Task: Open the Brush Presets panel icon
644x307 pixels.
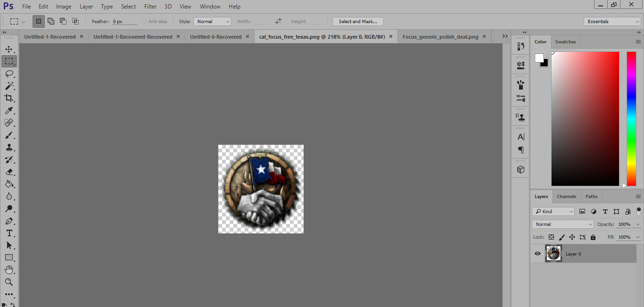Action: 521,85
